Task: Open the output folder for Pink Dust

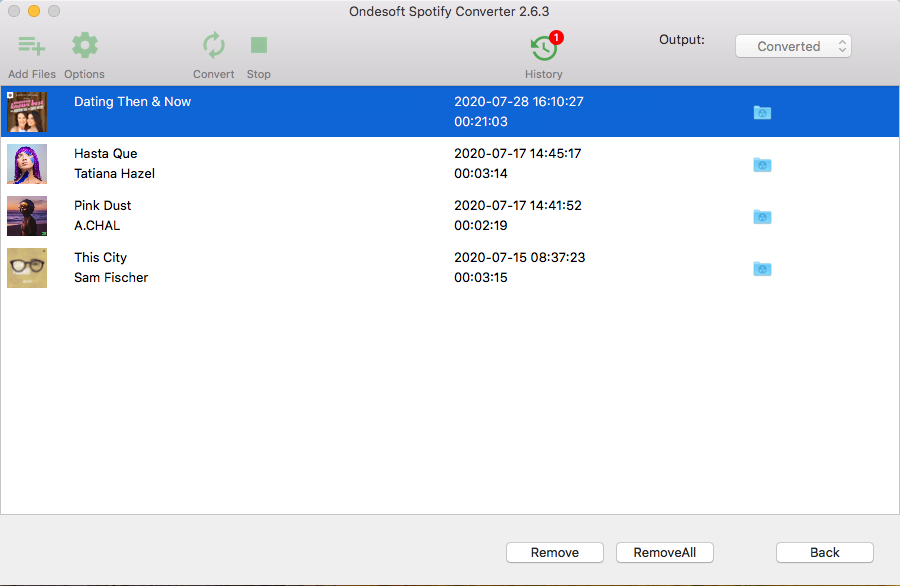Action: tap(762, 216)
